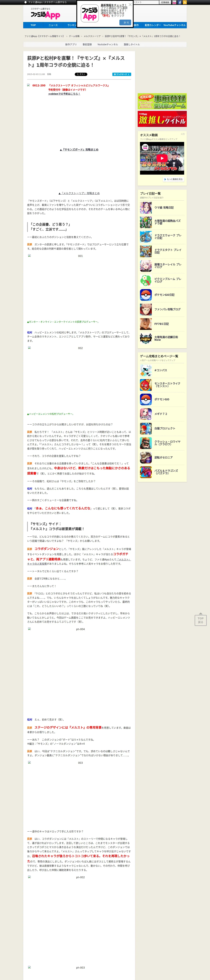This screenshot has height=980, width=210.
Task: Open the 白猫プロジェクト game icon
Action: coord(146,428)
